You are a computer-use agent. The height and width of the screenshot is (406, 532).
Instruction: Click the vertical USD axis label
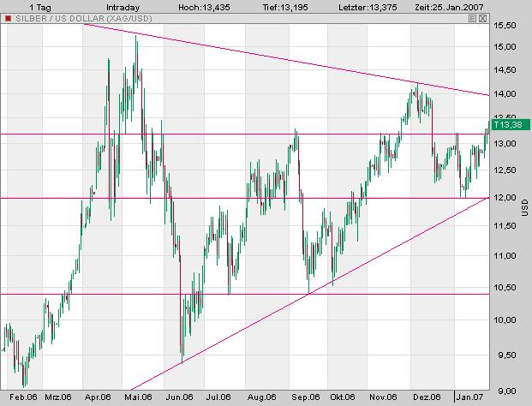tap(523, 207)
